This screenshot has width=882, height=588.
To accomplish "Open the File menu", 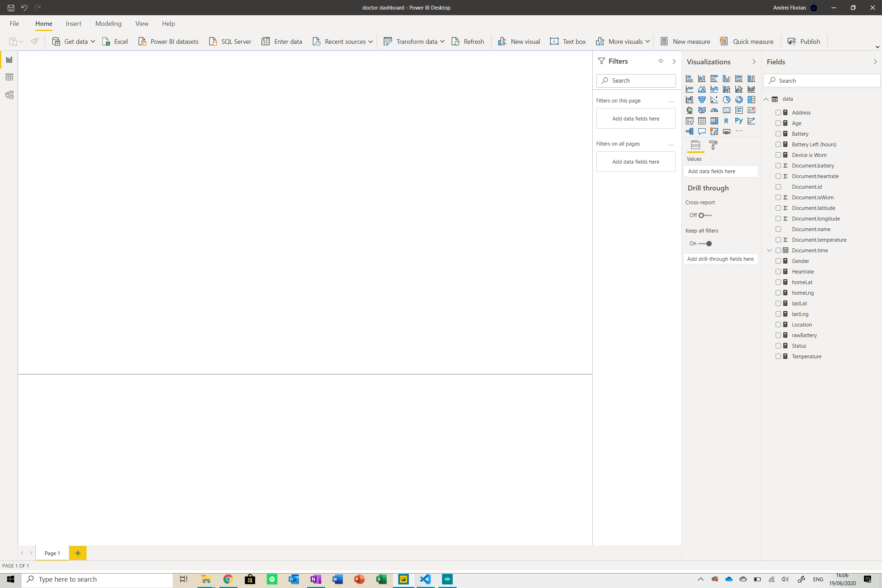I will click(x=14, y=24).
